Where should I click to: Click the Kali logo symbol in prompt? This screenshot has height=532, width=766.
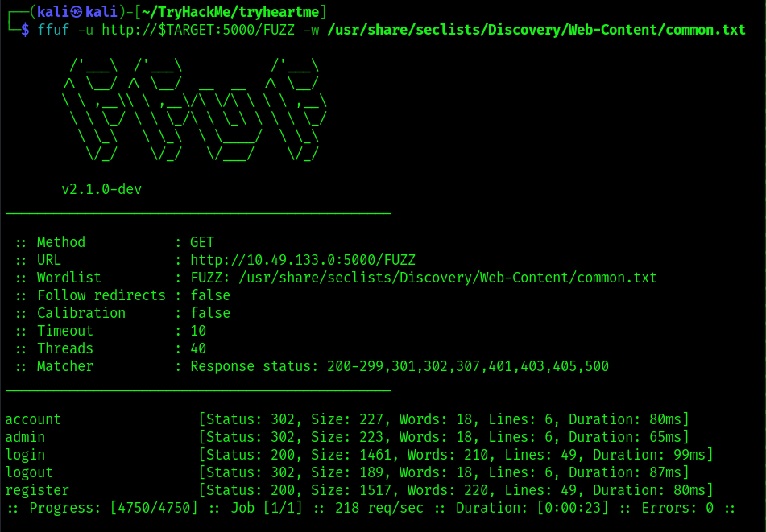tap(76, 12)
